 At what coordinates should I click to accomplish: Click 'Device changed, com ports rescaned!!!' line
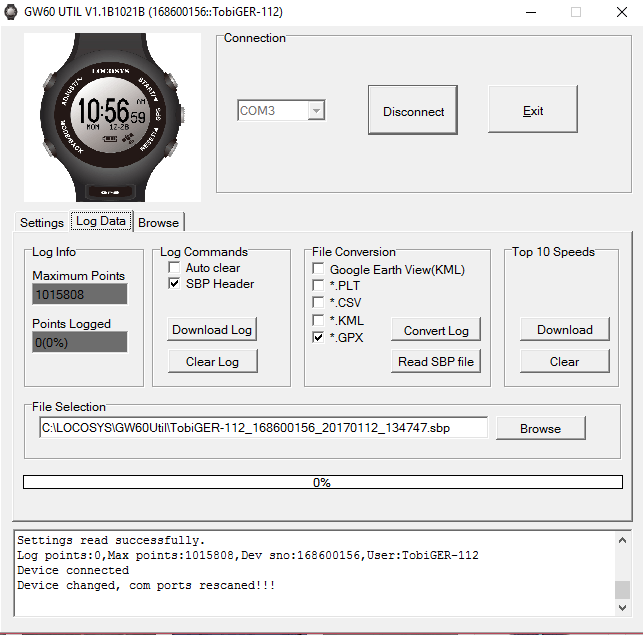click(x=146, y=585)
